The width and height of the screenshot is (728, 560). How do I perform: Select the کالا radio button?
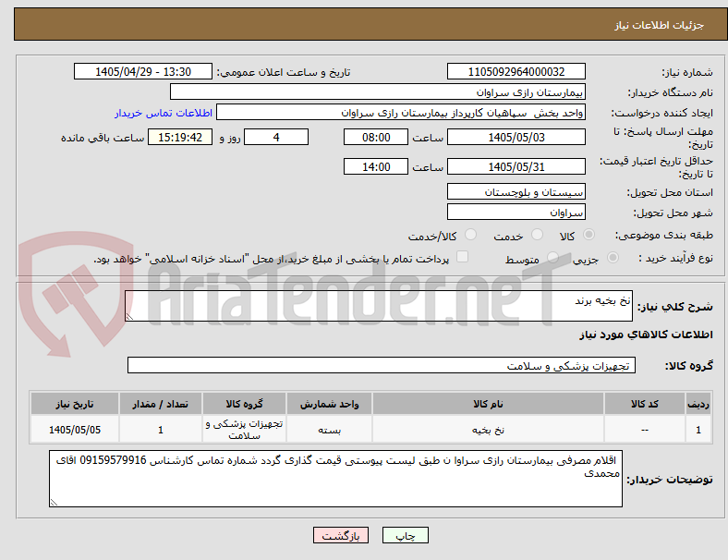[x=588, y=235]
